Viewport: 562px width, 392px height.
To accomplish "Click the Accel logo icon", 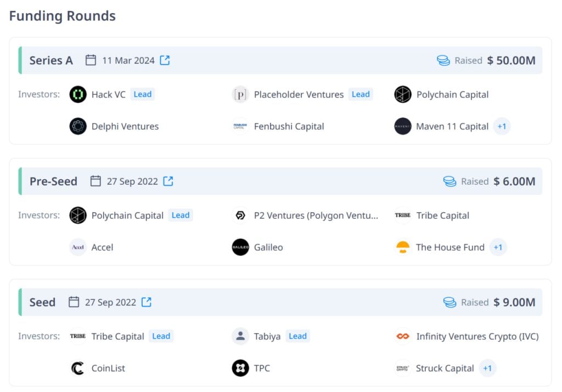I will click(x=78, y=247).
